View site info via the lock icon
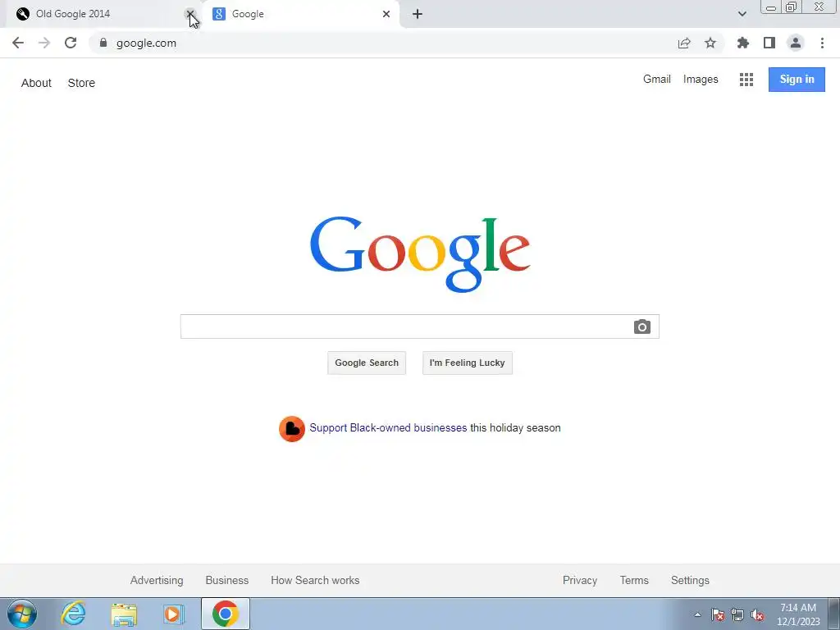 pyautogui.click(x=103, y=43)
